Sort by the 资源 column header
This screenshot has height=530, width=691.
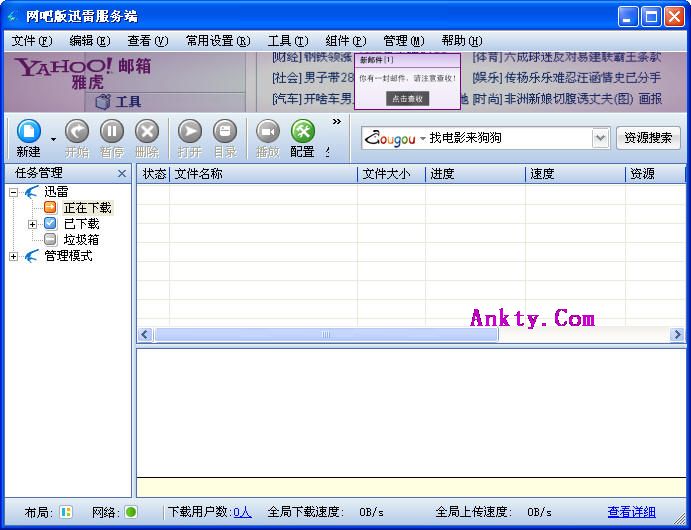[656, 174]
